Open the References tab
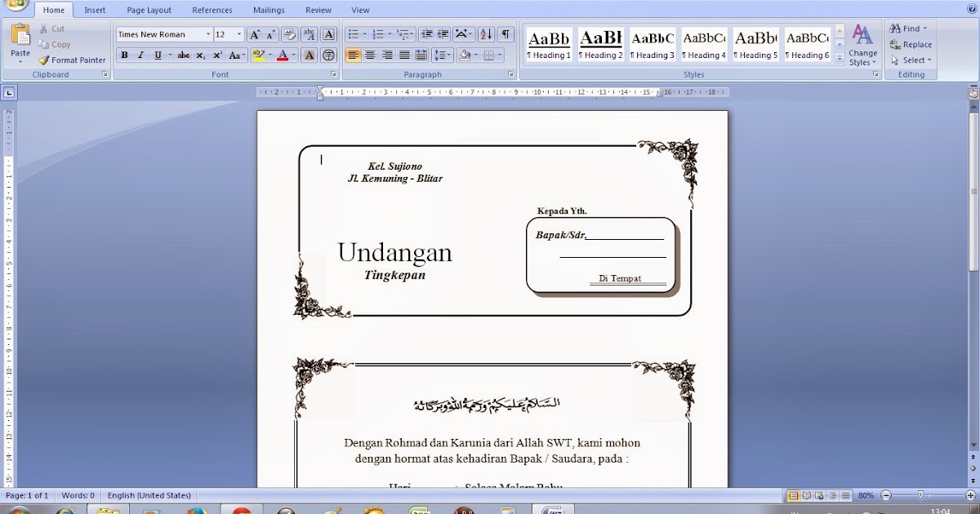 click(x=212, y=10)
